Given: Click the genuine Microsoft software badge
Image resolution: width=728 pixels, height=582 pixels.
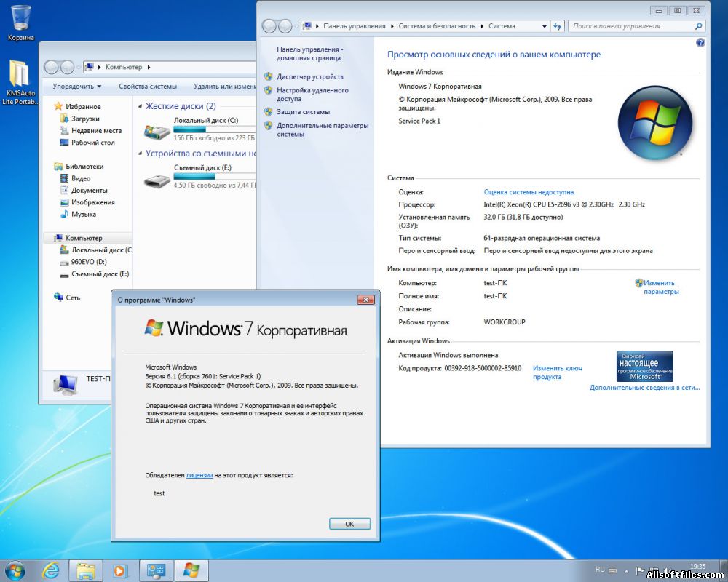Looking at the screenshot, I should pyautogui.click(x=645, y=366).
